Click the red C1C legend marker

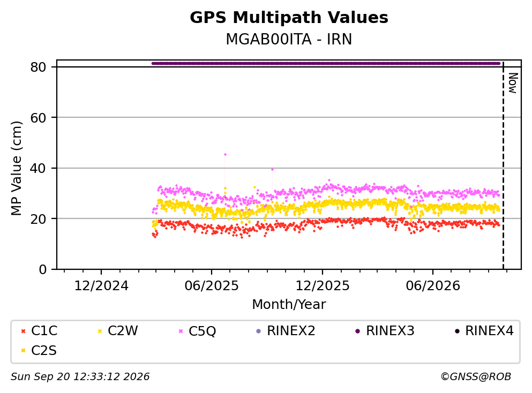point(24,331)
